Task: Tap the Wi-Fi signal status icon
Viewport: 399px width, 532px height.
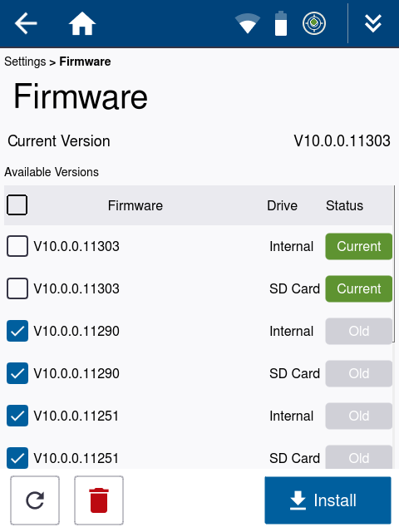Action: pyautogui.click(x=248, y=23)
